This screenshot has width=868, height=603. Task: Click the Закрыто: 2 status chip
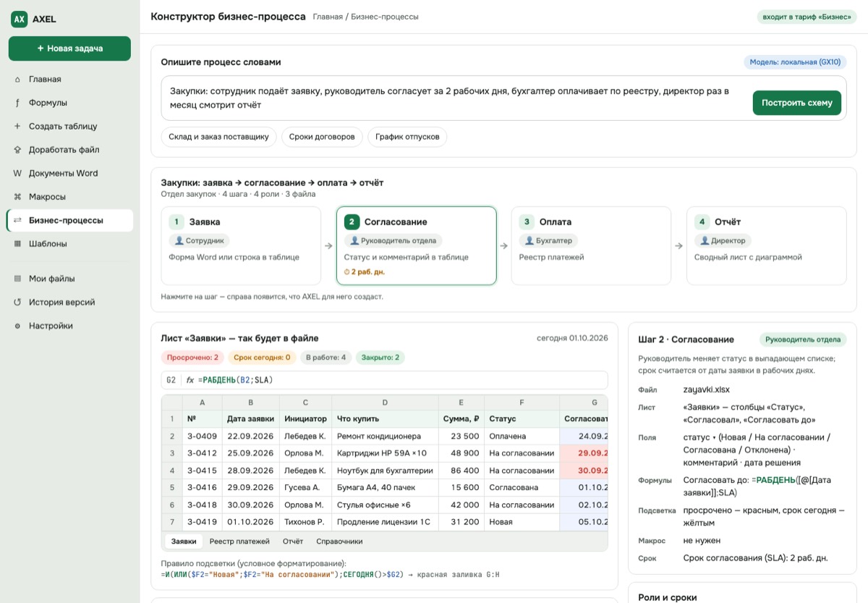click(x=380, y=357)
